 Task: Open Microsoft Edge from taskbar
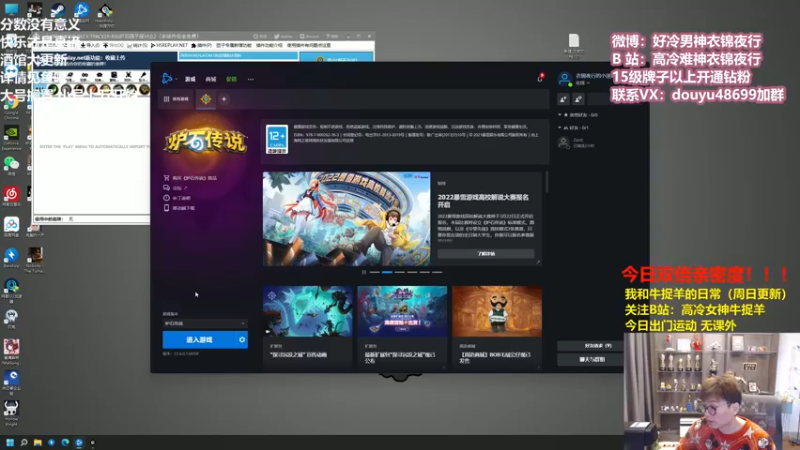pos(65,442)
